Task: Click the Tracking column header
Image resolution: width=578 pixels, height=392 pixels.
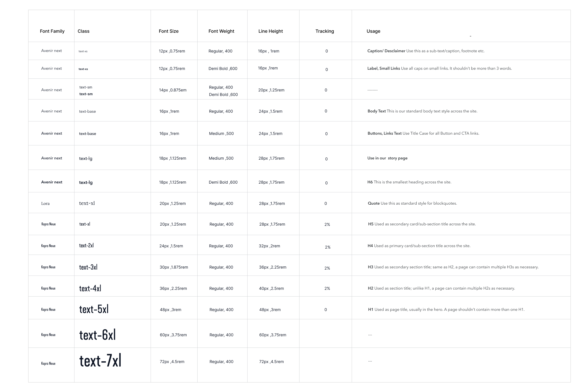Action: point(324,31)
